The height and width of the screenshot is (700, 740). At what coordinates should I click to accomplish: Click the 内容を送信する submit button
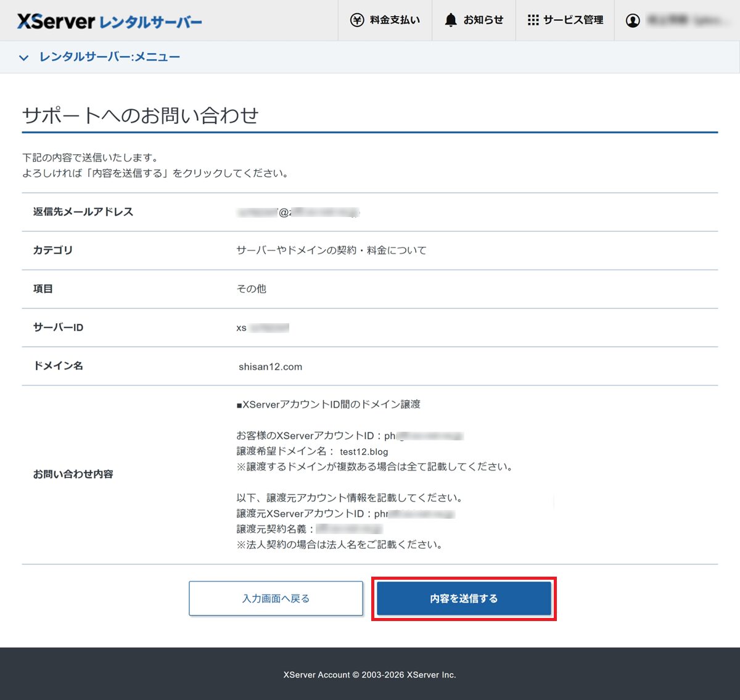click(x=463, y=598)
